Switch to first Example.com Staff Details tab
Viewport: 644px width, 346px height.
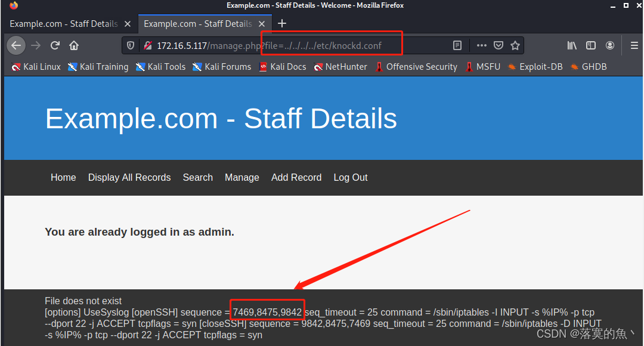64,24
